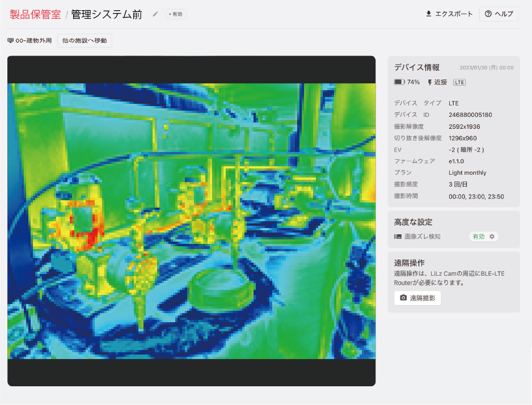Select the 管理システム前 title text
This screenshot has width=532, height=405.
point(107,14)
